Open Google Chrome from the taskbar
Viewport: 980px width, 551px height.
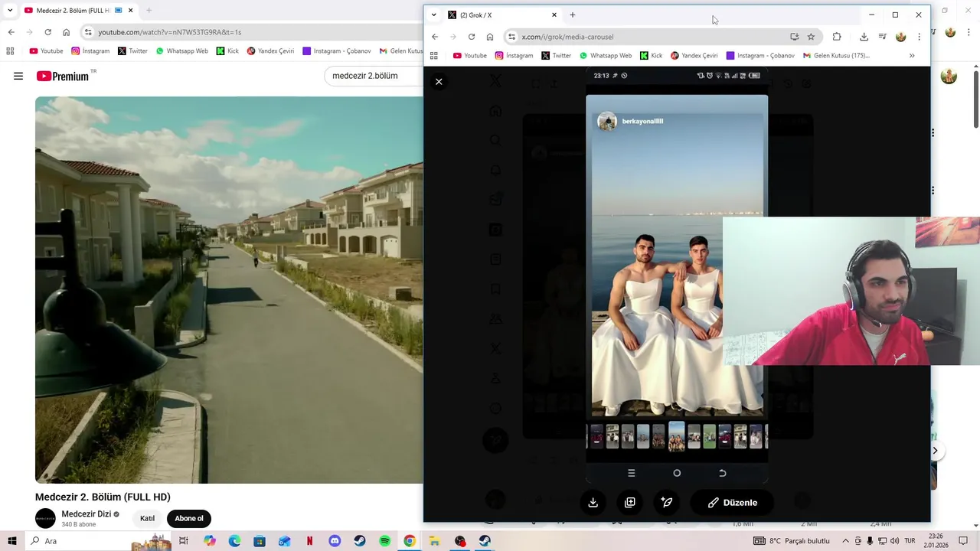(410, 541)
